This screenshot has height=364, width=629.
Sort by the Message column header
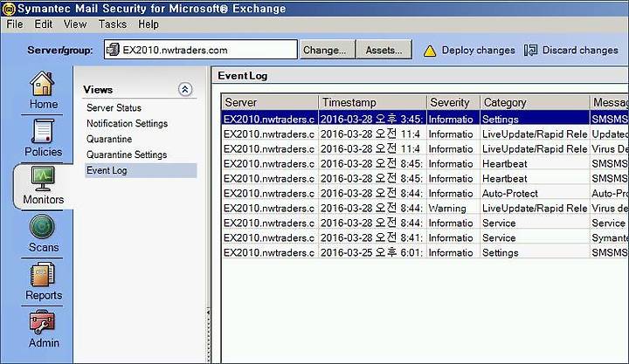coord(610,103)
